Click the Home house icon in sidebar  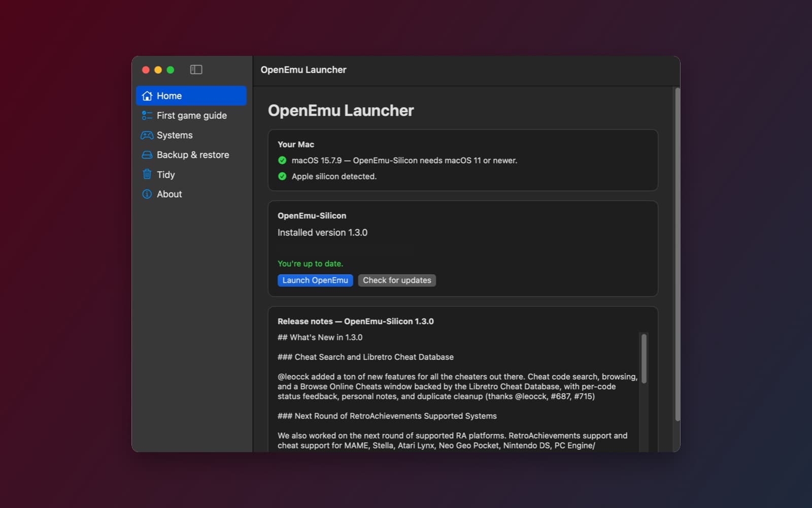tap(147, 96)
